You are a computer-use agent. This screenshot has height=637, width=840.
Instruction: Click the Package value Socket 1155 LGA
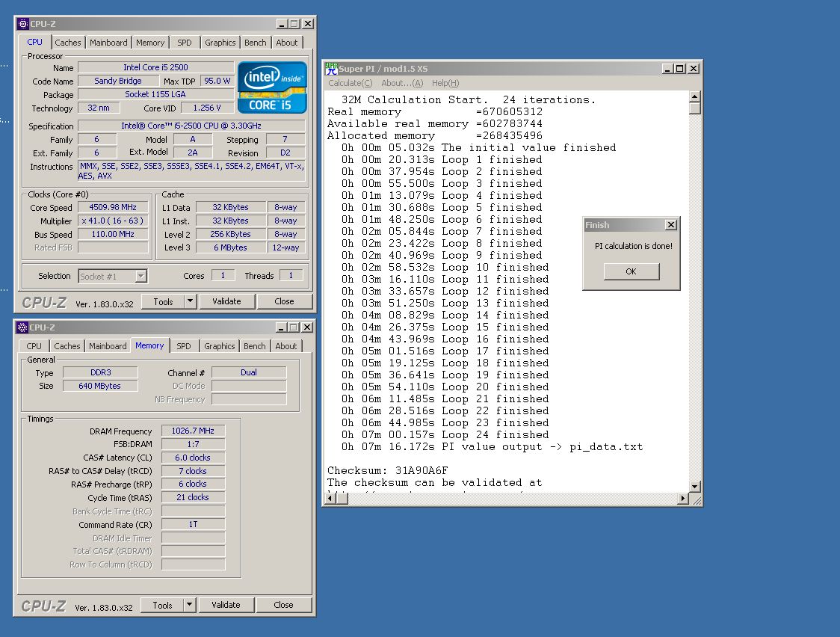tap(156, 94)
